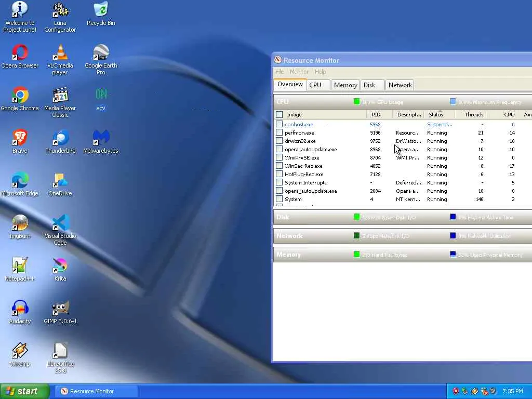532x399 pixels.
Task: Launch Opera Browser from the desktop
Action: [x=20, y=57]
